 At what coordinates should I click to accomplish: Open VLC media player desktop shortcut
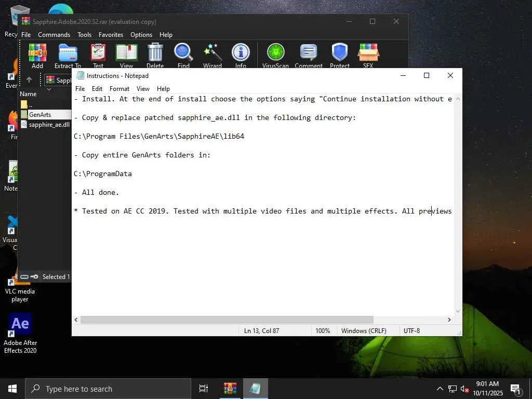20,287
